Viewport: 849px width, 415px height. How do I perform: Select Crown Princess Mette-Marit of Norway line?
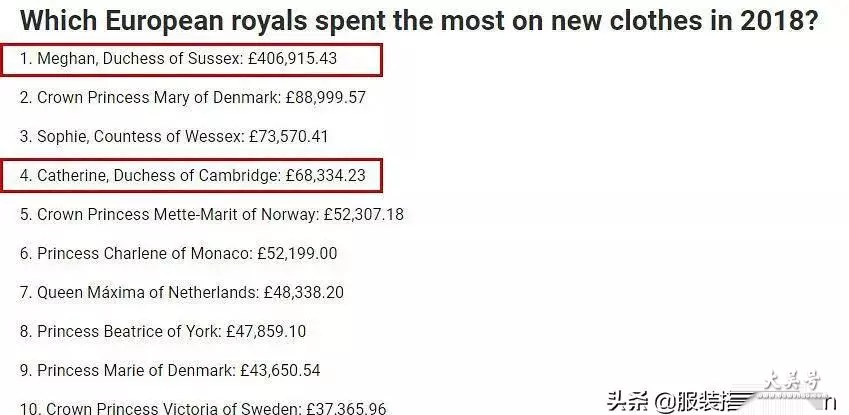pyautogui.click(x=212, y=215)
